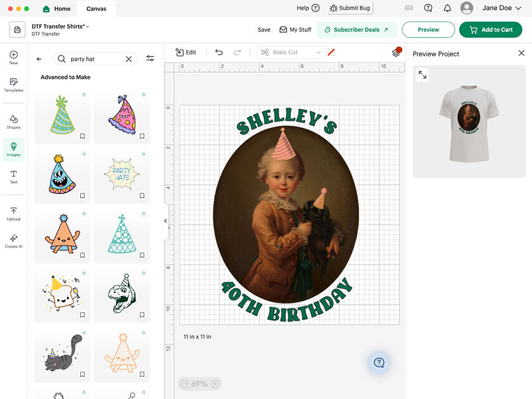This screenshot has width=532, height=399.
Task: Switch to the Home tab
Action: tap(56, 9)
